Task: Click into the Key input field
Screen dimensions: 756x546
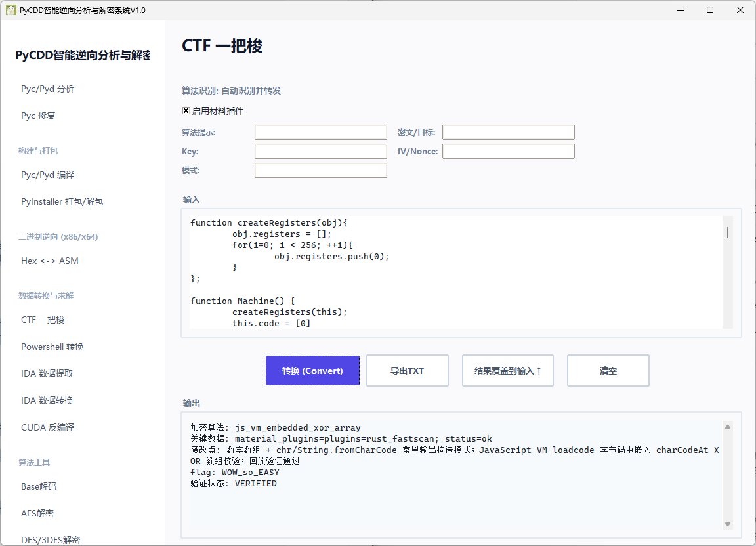Action: pyautogui.click(x=321, y=152)
